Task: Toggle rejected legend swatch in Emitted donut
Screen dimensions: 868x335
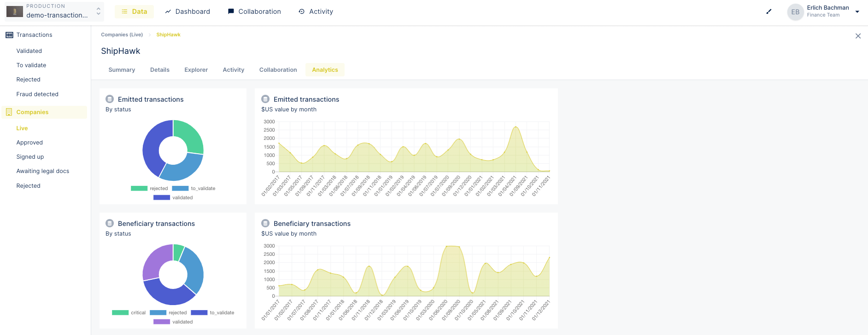Action: [139, 188]
